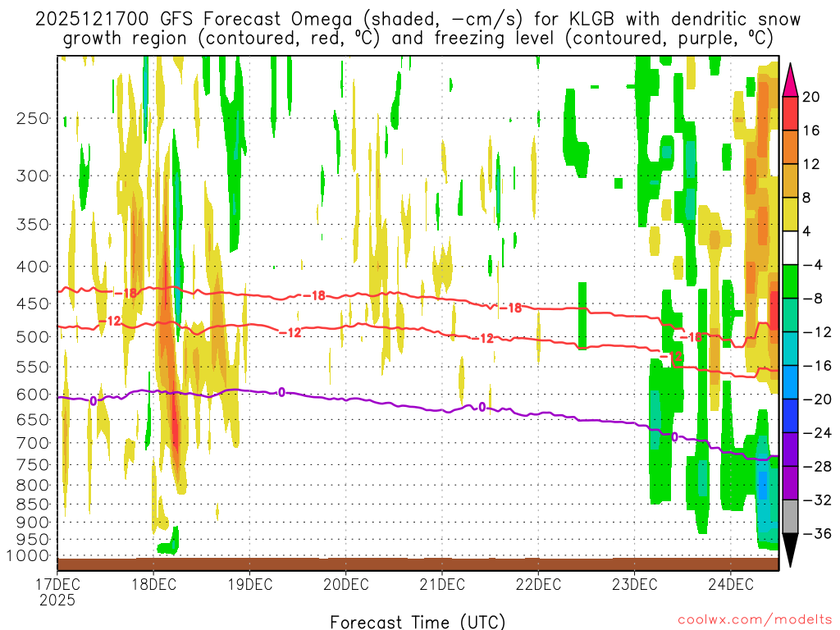Screen dimensions: 840x630
Task: Click the coolwx.com/modelts watermark link text
Action: pos(755,620)
